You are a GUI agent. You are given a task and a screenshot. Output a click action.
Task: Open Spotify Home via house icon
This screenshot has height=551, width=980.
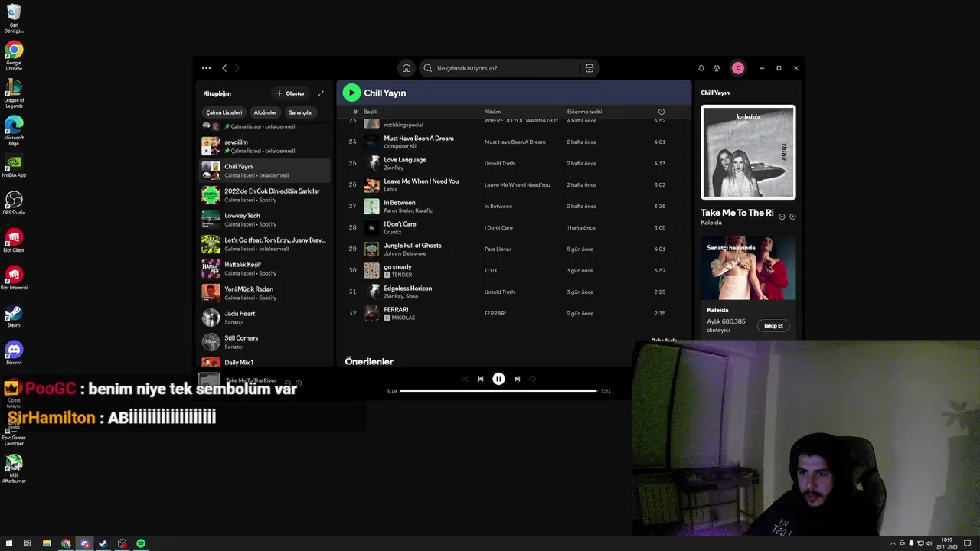click(407, 68)
